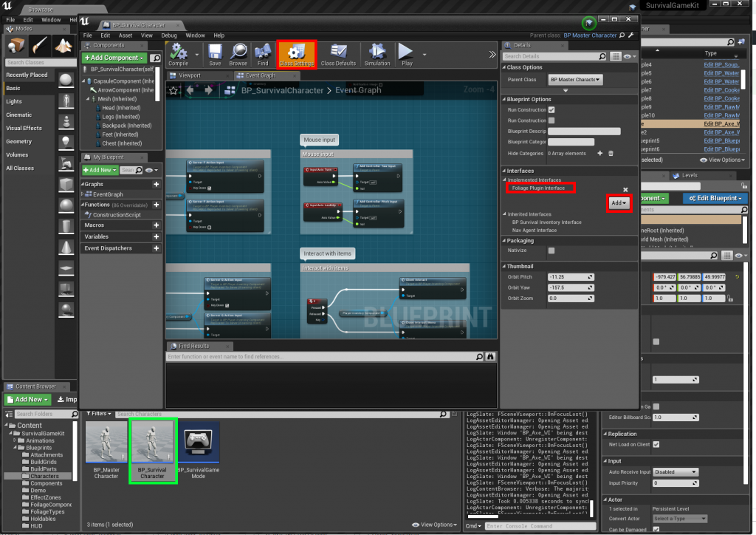756x535 pixels.
Task: Open Details property matrix grid icon
Action: [x=616, y=56]
